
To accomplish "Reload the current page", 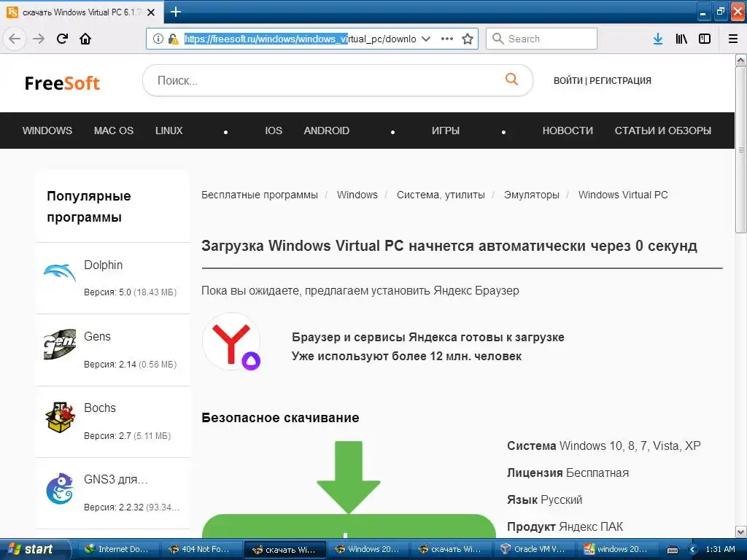I will 63,39.
